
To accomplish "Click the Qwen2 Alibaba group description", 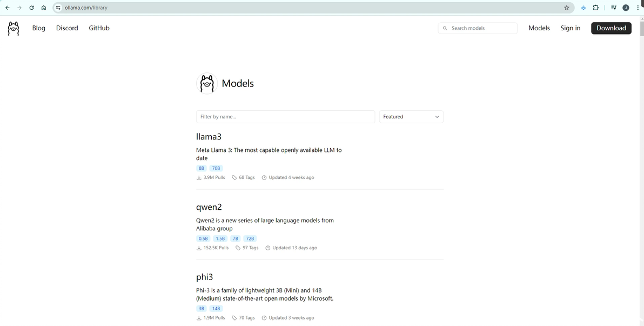I will (x=265, y=224).
